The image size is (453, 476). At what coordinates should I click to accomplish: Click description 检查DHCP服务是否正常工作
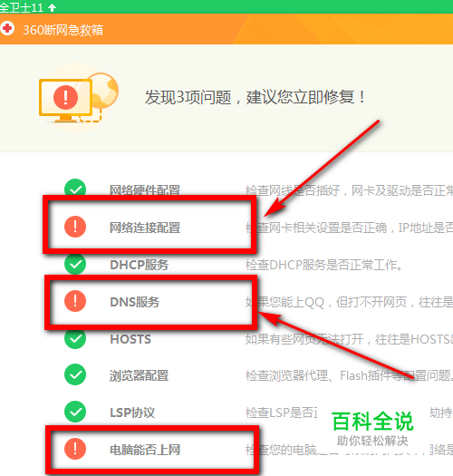point(324,265)
